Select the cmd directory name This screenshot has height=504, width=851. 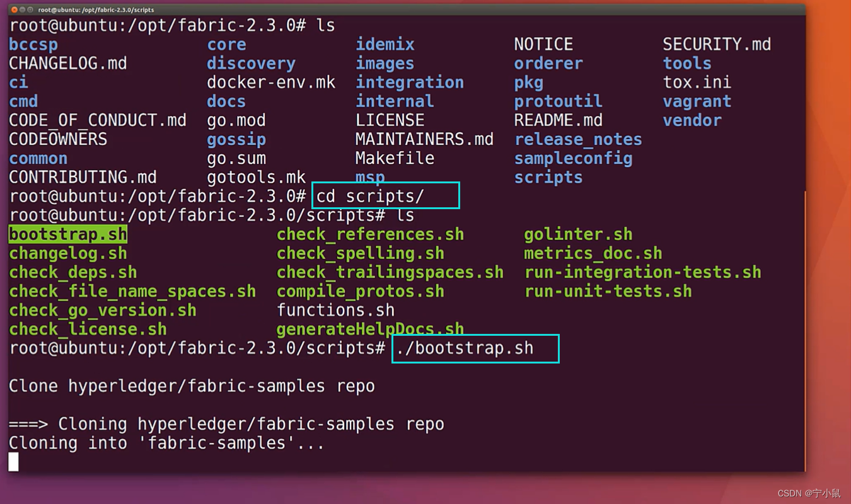(x=23, y=101)
